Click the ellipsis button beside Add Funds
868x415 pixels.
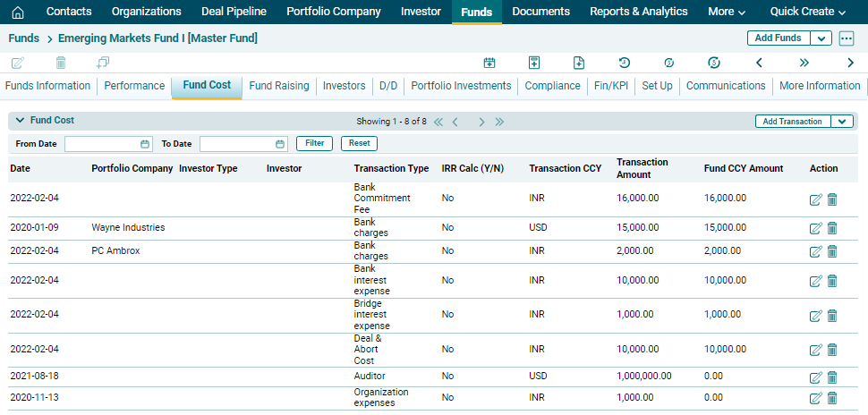tap(847, 38)
